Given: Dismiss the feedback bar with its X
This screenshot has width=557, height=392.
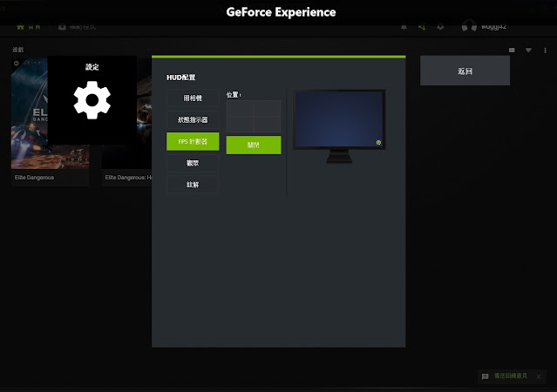Looking at the screenshot, I should (x=539, y=376).
